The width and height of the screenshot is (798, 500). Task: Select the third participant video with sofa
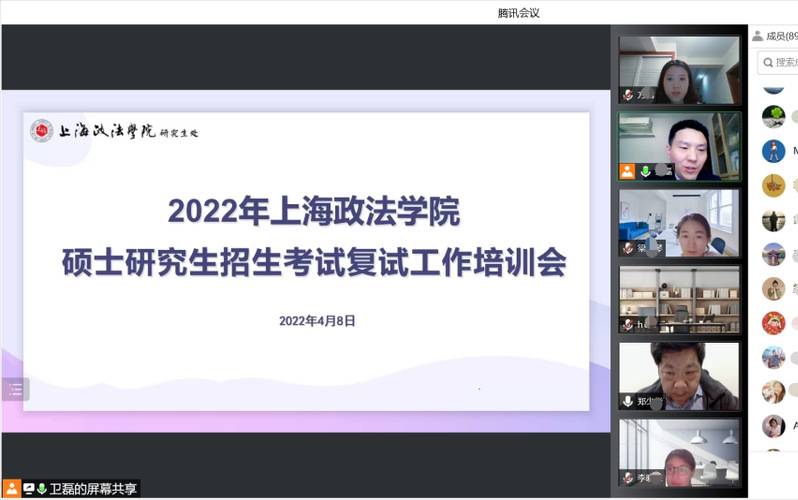click(x=679, y=222)
